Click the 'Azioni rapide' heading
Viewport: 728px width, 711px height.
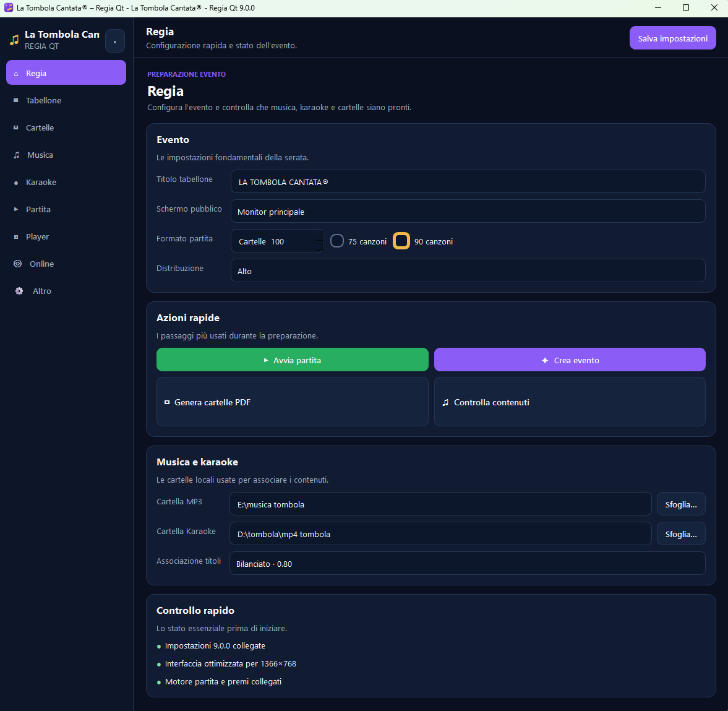point(188,318)
